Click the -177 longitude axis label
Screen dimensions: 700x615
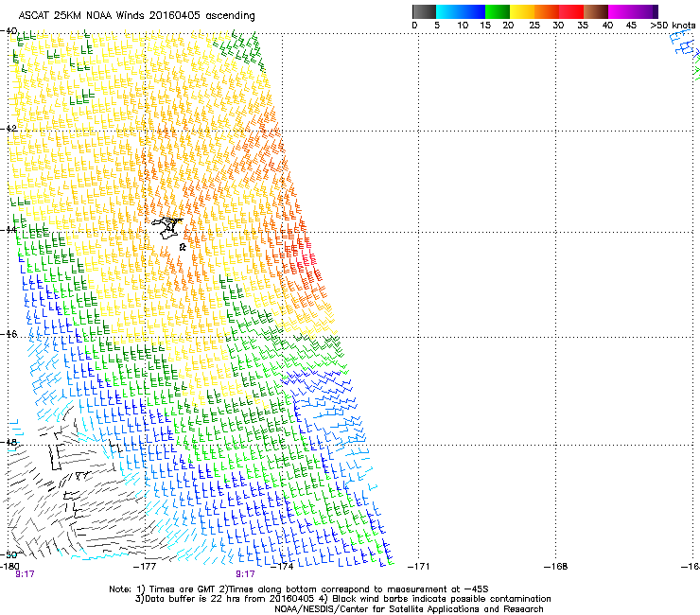[x=145, y=567]
